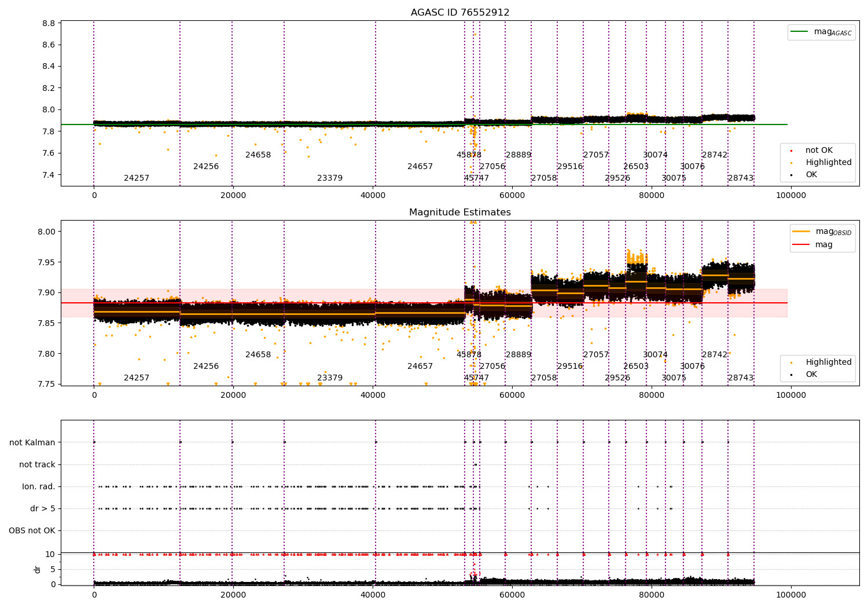Click OBSID label 30075 in top plot
This screenshot has width=868, height=608.
point(674,178)
